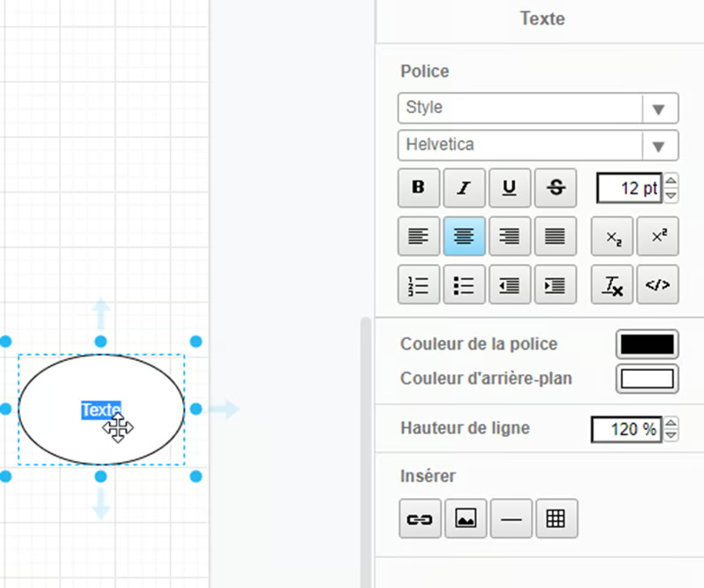Toggle italic text formatting
This screenshot has height=588, width=704.
464,188
